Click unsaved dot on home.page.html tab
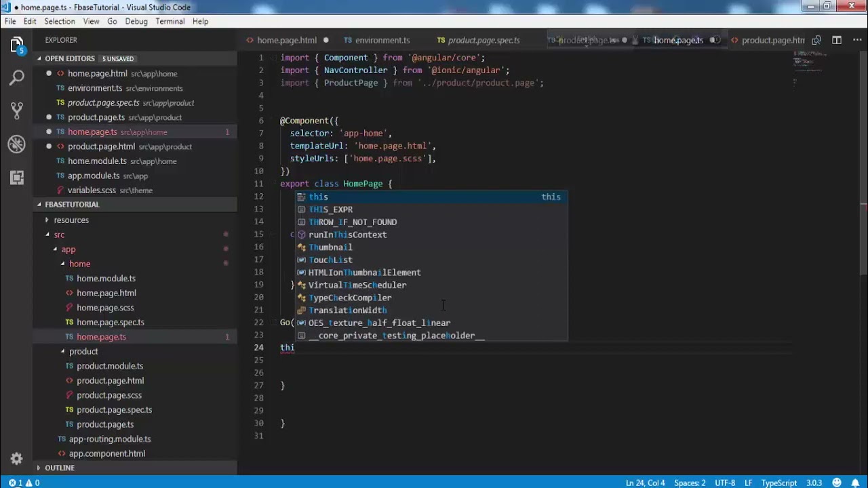Screen dimensions: 868x488 click(x=326, y=40)
